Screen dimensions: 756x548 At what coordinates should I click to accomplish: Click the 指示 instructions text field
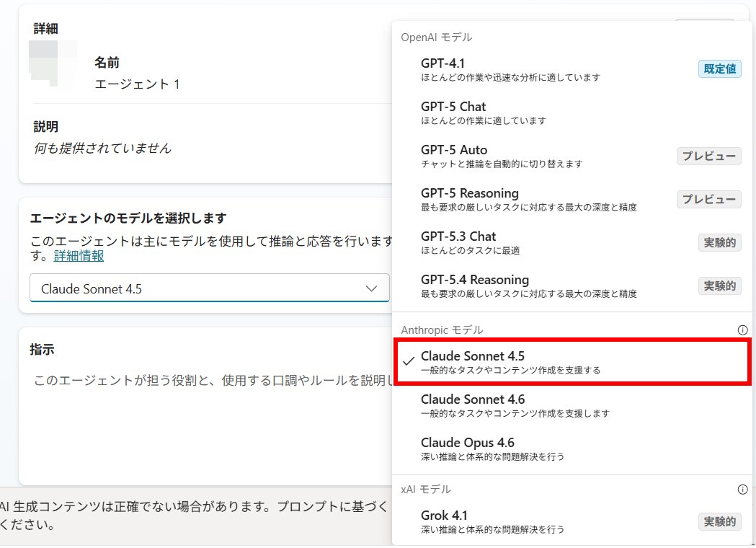coord(212,381)
